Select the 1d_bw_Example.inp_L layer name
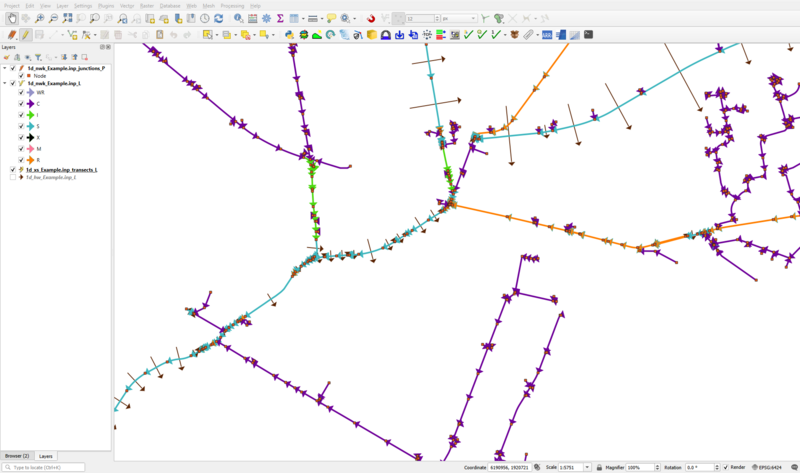Viewport: 800px width, 473px height. [51, 177]
